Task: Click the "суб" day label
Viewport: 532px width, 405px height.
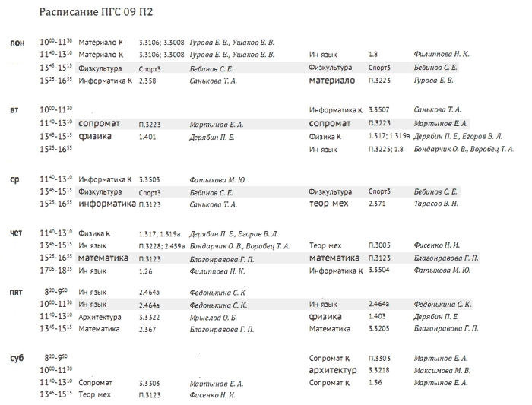Action: click(x=17, y=358)
